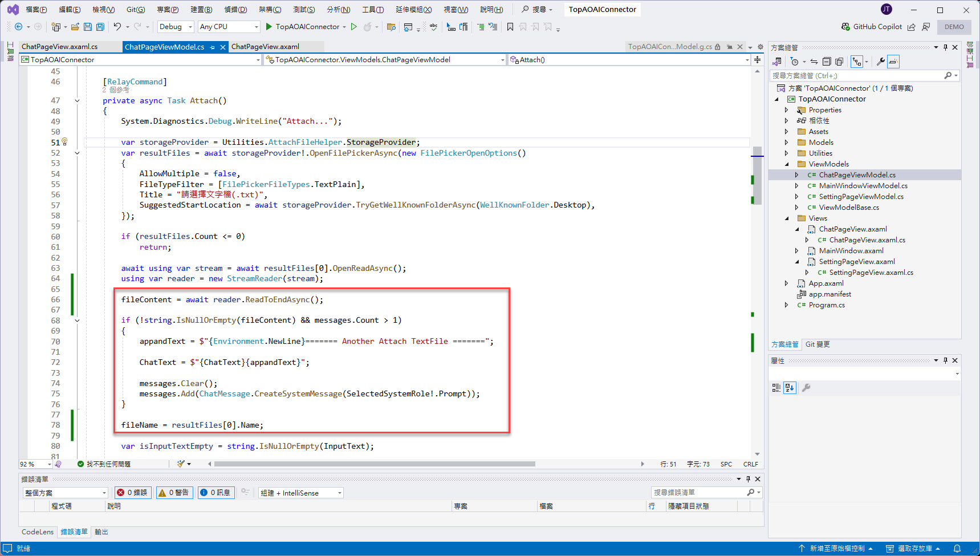Click the user account avatar JT
Viewport: 980px width, 556px height.
886,9
